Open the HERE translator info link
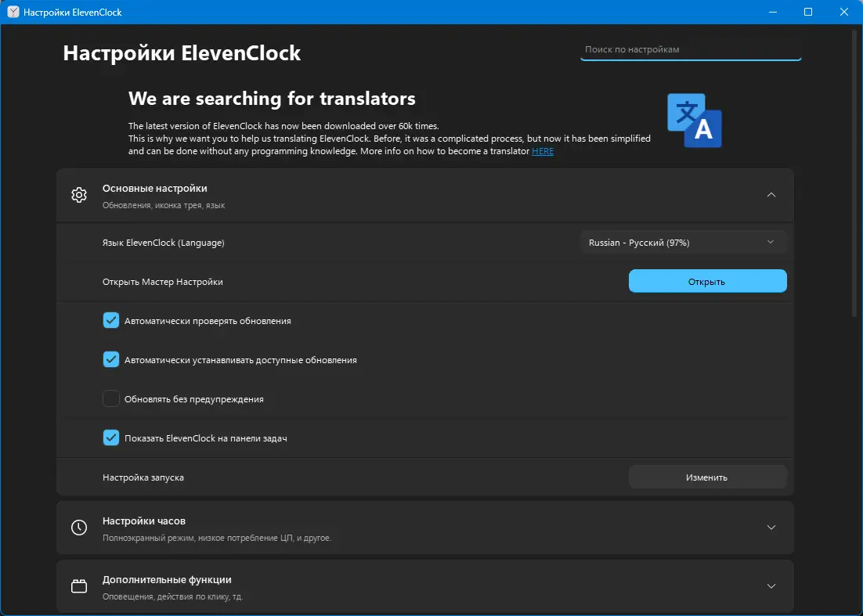The width and height of the screenshot is (863, 616). 543,151
